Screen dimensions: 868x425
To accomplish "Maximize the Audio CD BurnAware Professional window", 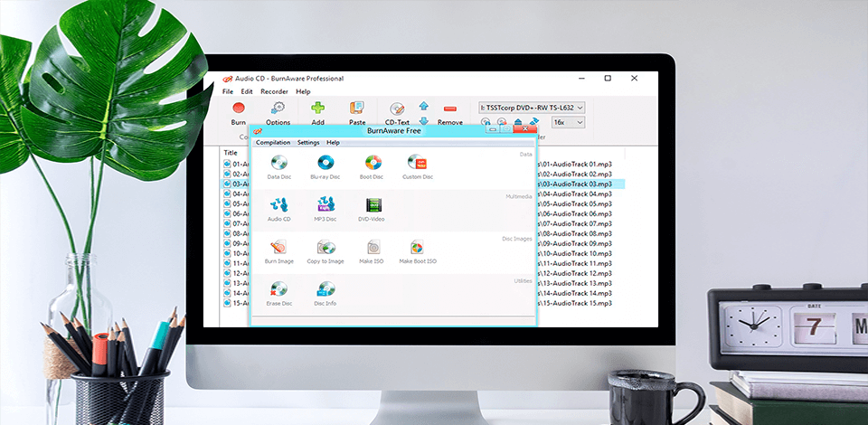I will click(x=608, y=78).
